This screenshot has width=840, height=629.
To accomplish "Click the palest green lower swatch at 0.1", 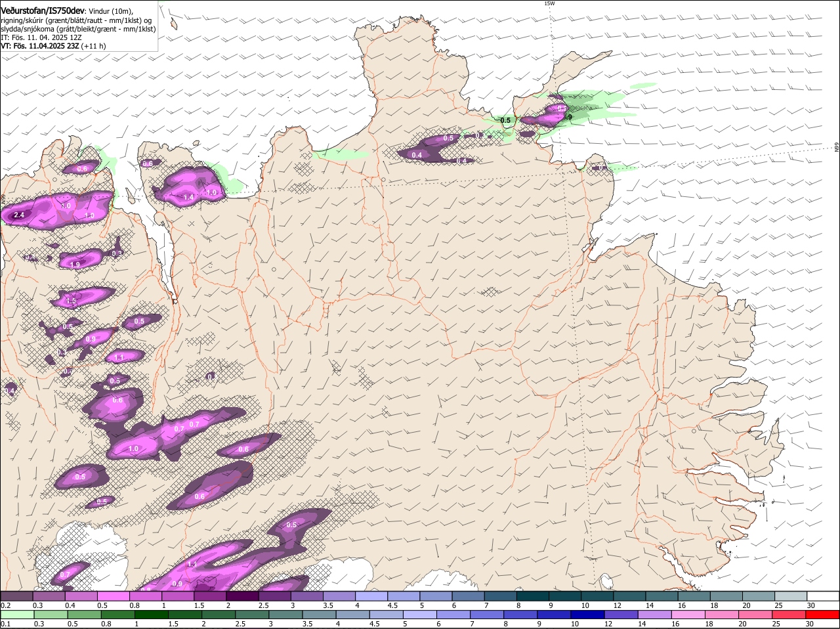I will coord(18,615).
